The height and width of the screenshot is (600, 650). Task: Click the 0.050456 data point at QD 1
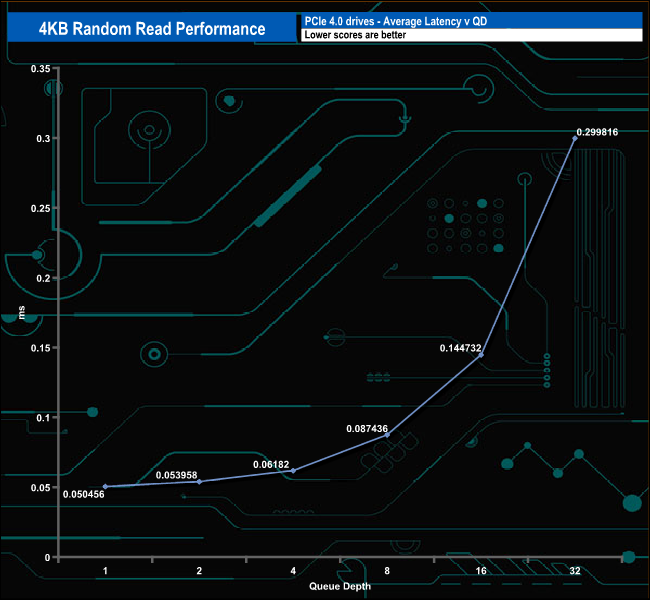click(x=105, y=486)
